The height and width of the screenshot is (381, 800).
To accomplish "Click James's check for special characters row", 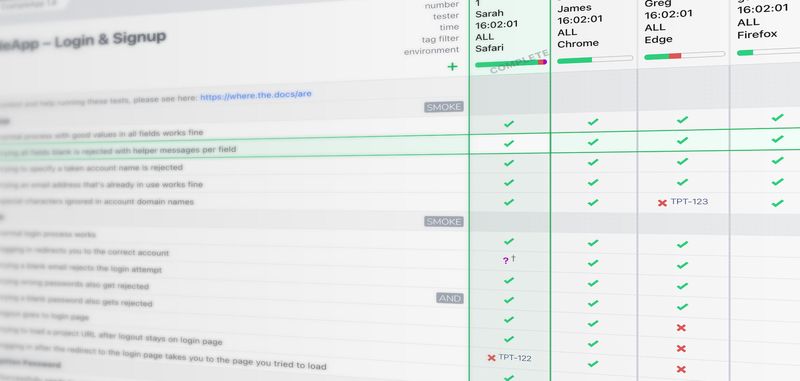I will (592, 202).
